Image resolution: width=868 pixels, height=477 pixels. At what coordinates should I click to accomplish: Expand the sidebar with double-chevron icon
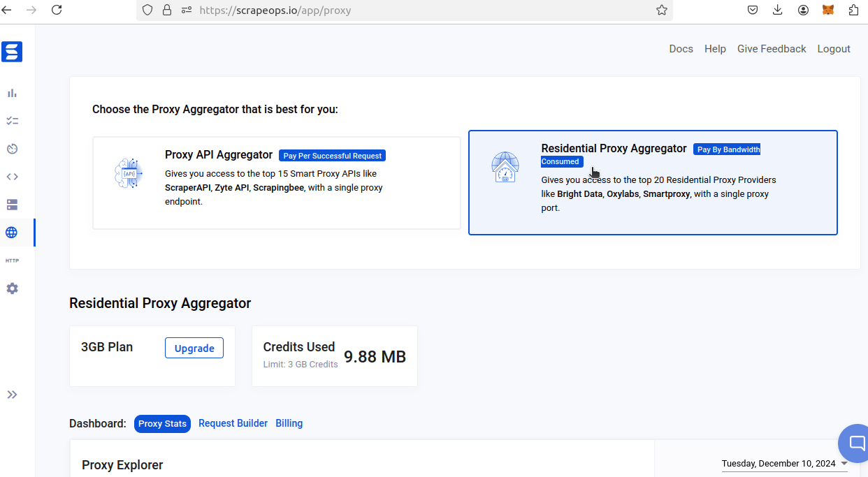pyautogui.click(x=12, y=395)
